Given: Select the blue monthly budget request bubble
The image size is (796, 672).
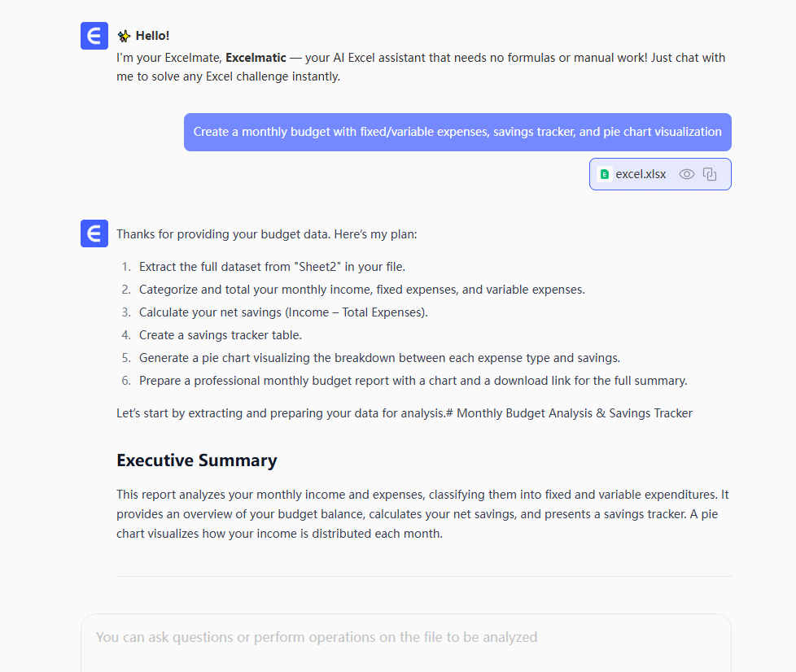Looking at the screenshot, I should [x=457, y=132].
